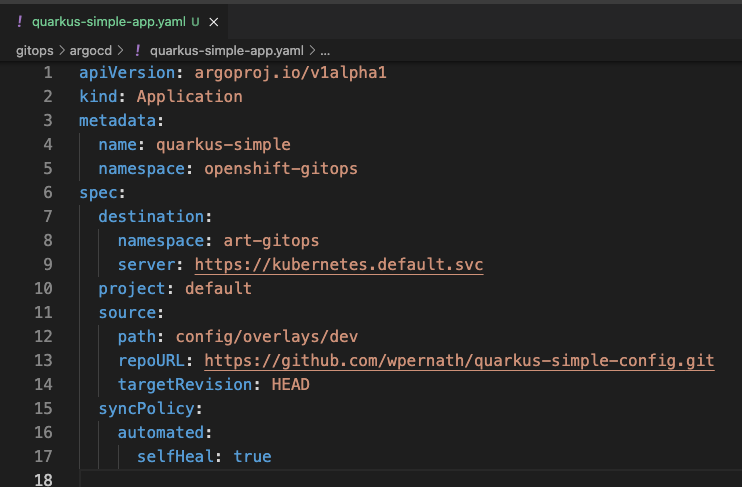This screenshot has width=742, height=487.
Task: Click the 'selfHeal' key
Action: coord(176,457)
